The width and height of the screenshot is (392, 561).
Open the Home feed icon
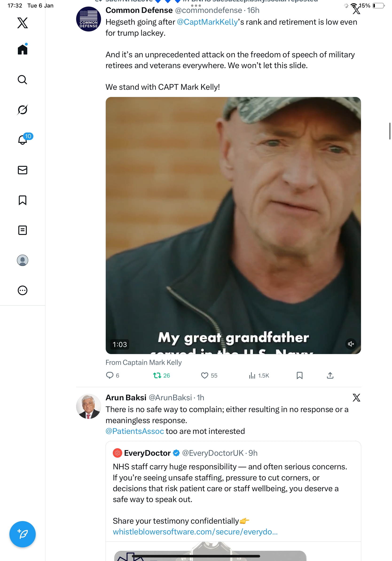pyautogui.click(x=23, y=50)
